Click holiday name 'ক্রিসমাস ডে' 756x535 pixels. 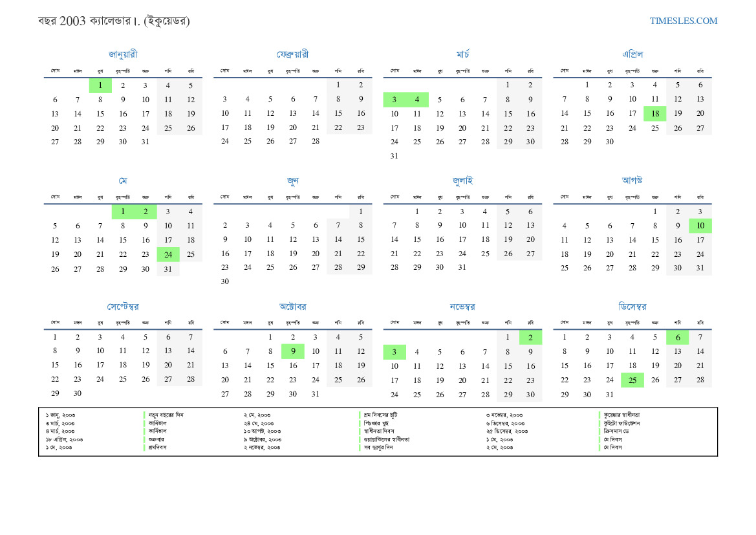click(x=616, y=431)
